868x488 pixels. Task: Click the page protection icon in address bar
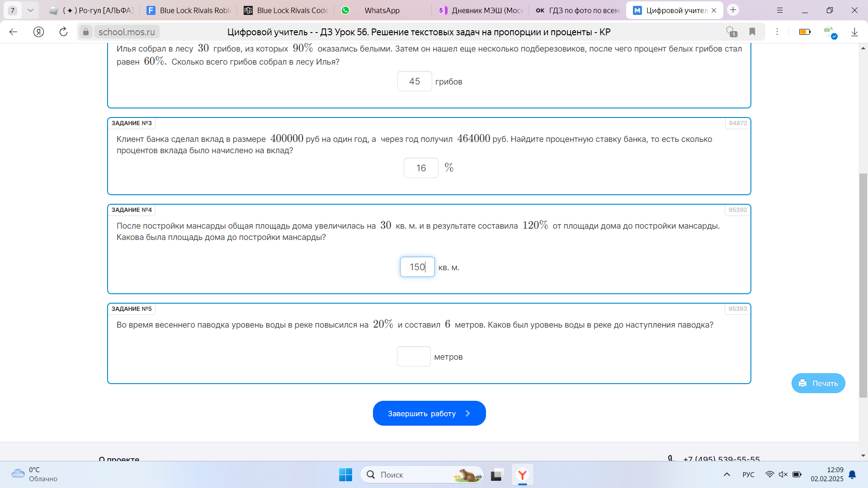click(731, 32)
